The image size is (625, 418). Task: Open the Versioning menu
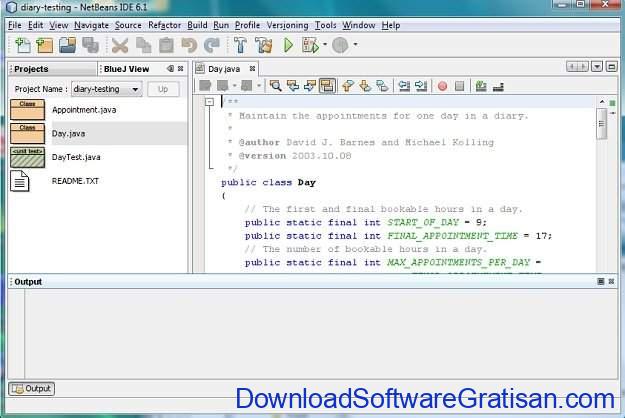[287, 25]
